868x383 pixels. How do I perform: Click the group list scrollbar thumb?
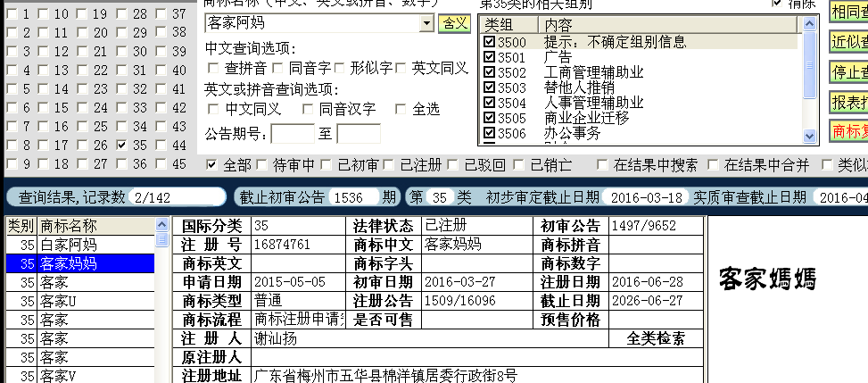[x=809, y=65]
